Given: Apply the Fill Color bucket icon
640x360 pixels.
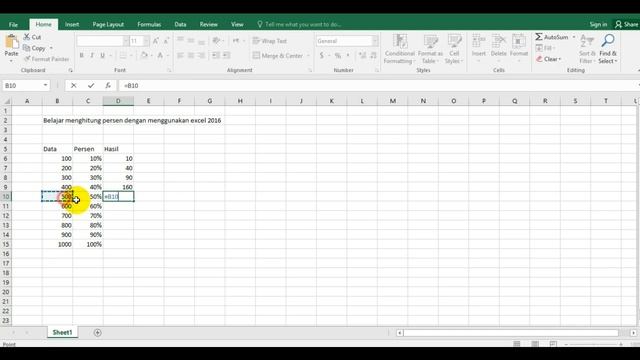Looking at the screenshot, I should tap(143, 56).
